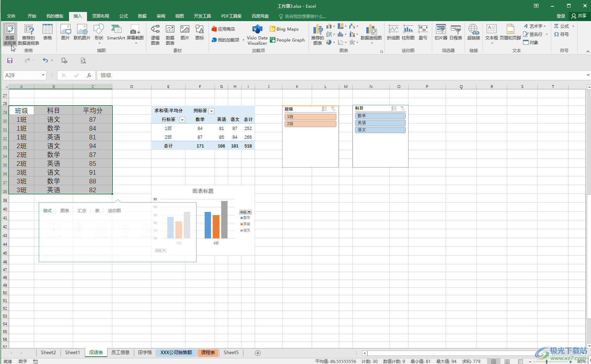The height and width of the screenshot is (364, 591).
Task: Click the 联机图片 online pictures icon
Action: coord(82,32)
